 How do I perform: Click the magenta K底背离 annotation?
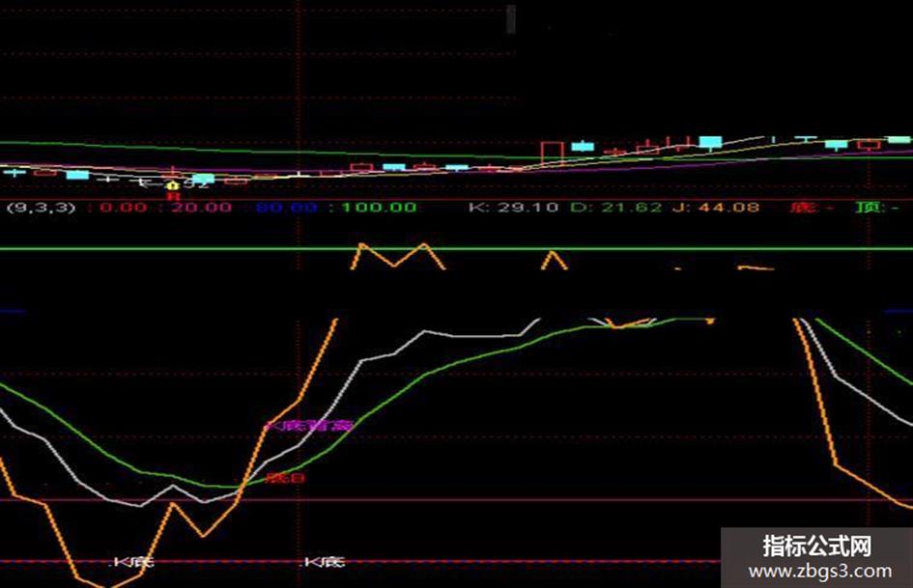click(309, 426)
